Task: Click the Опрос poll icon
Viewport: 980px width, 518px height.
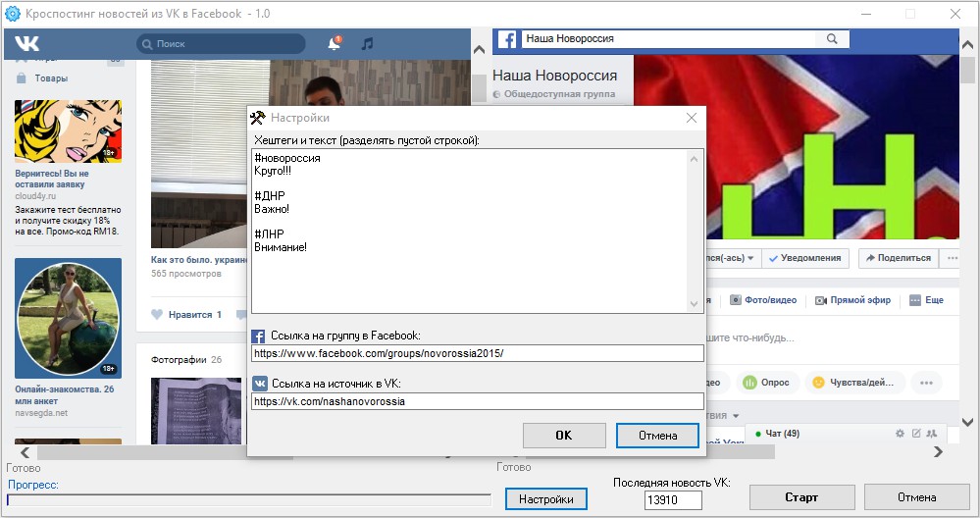Action: coord(749,383)
